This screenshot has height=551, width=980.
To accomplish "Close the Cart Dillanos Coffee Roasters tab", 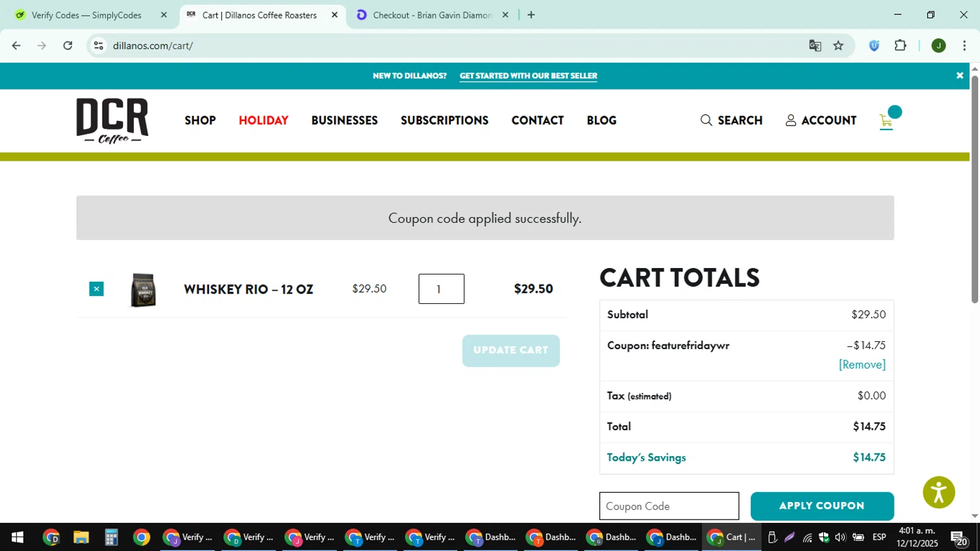I will (x=335, y=15).
